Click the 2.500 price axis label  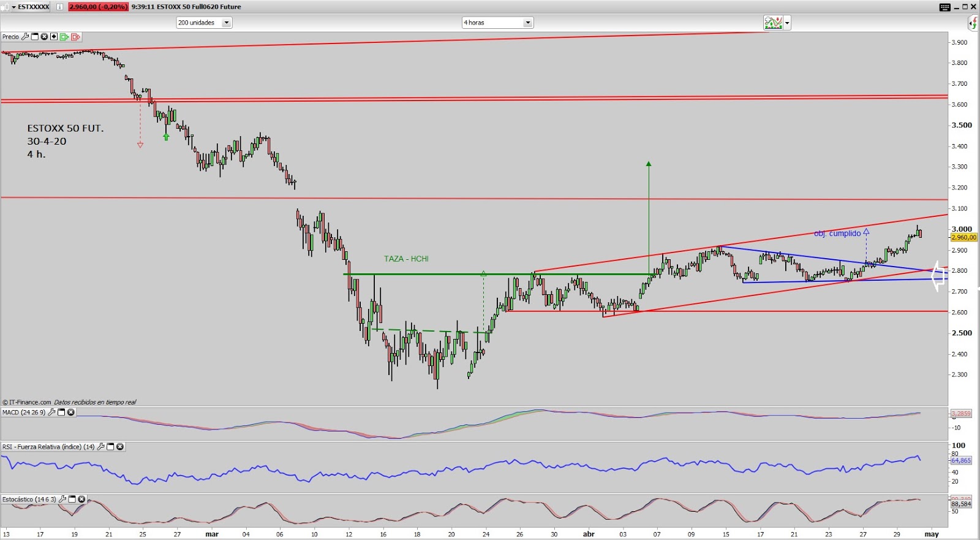[962, 333]
